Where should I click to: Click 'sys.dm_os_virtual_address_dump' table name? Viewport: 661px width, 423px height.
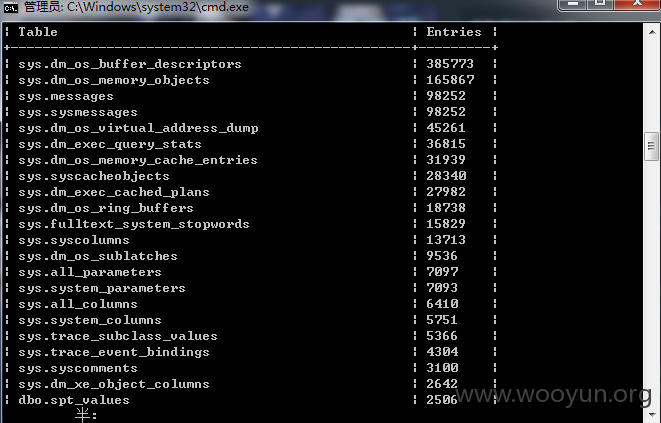[138, 128]
